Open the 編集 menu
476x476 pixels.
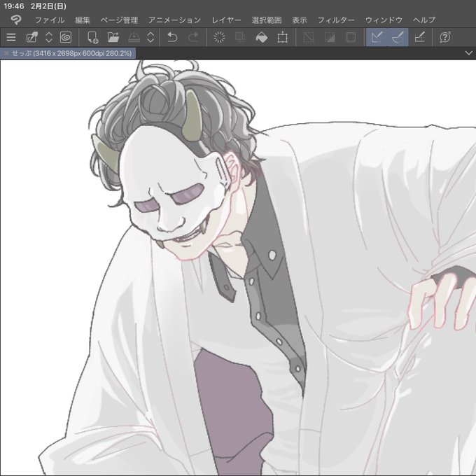(x=83, y=20)
